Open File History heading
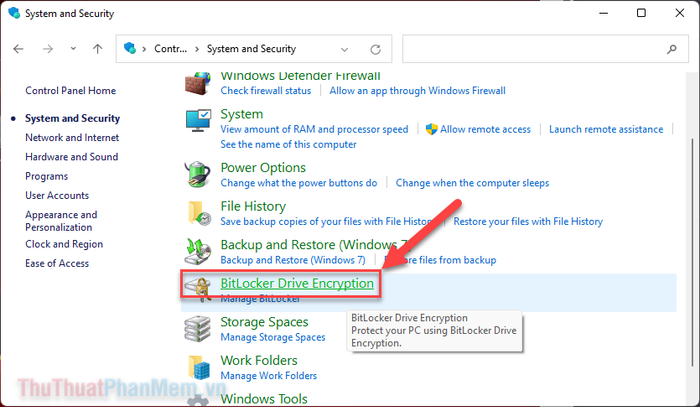This screenshot has height=407, width=700. coord(253,206)
